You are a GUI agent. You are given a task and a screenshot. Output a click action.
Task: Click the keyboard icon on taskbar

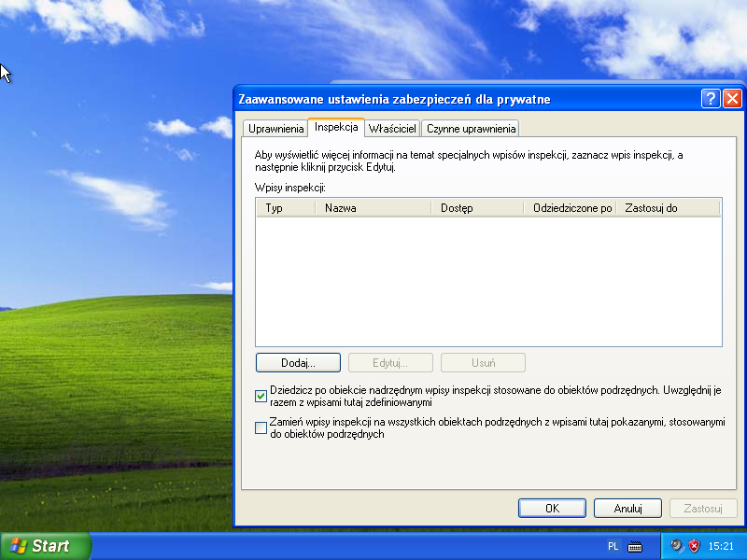click(x=635, y=546)
